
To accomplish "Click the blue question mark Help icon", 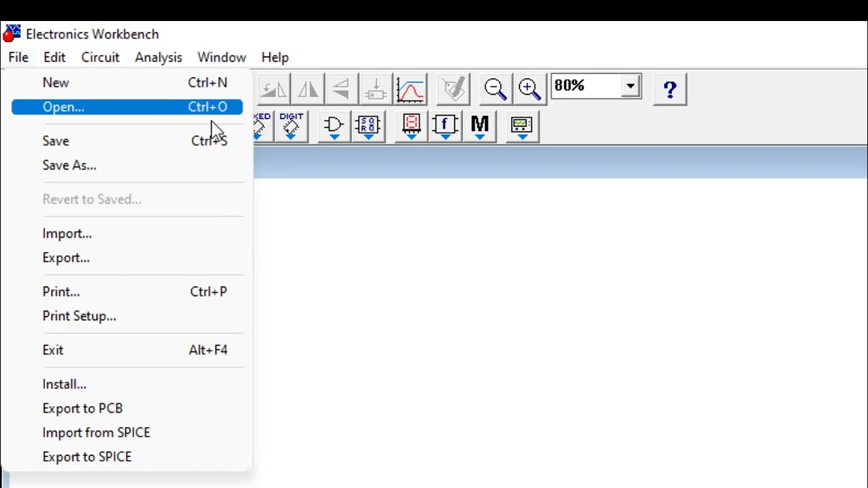I will pos(670,89).
